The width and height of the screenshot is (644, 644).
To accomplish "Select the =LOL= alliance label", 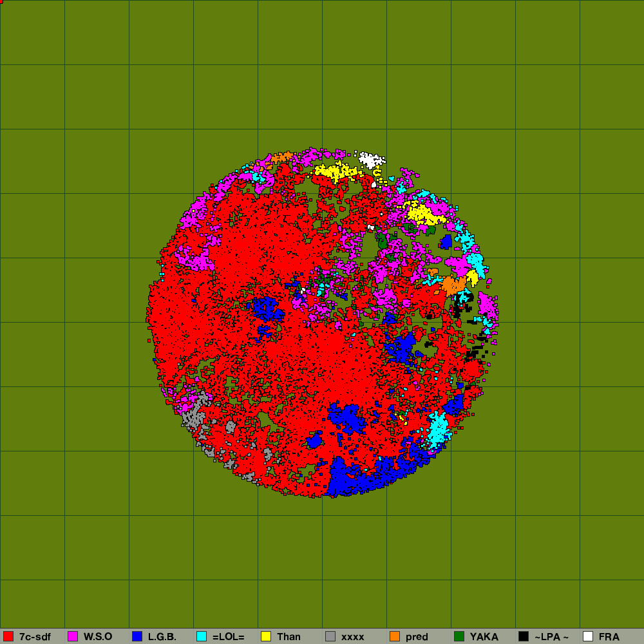I will [x=229, y=637].
